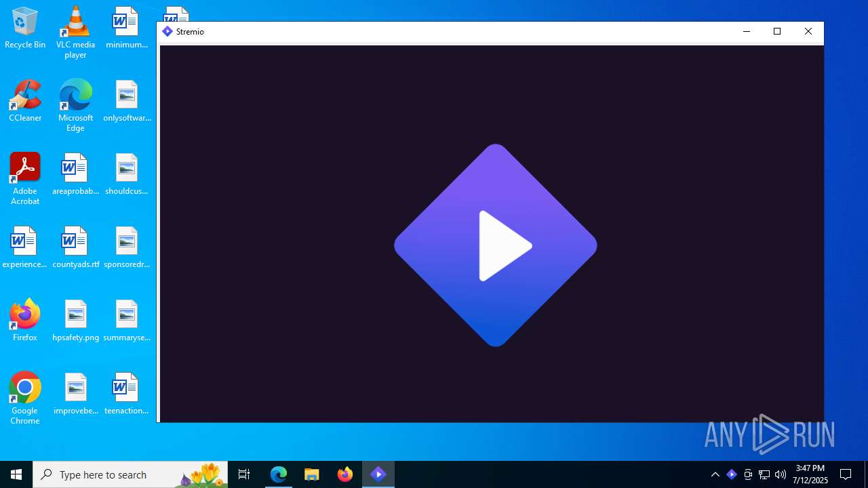Click the Stremio play logo splash

coord(496,245)
